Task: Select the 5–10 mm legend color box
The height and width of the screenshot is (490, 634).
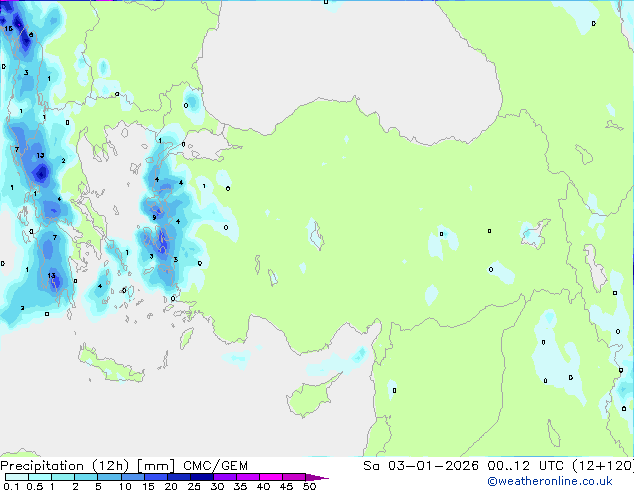Action: coord(109,477)
